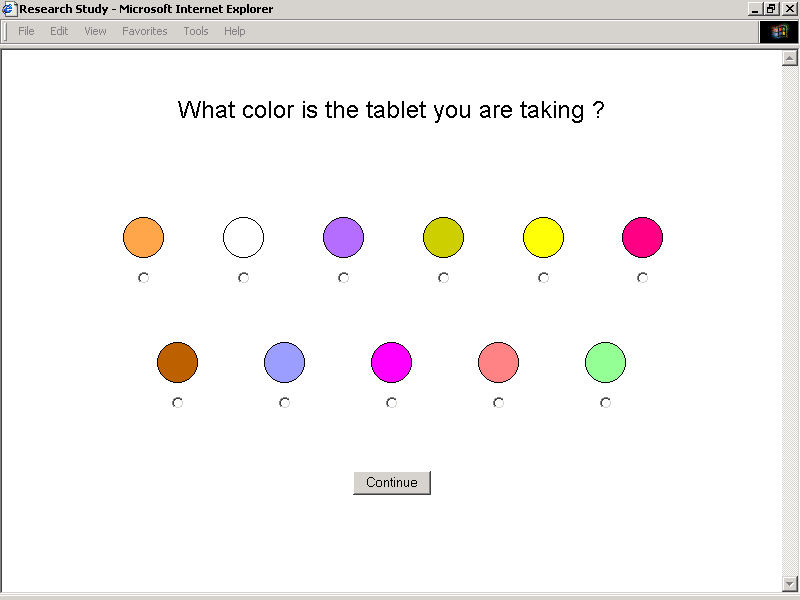Click the Internet Explorer title bar icon
Screen dimensions: 800x600
(x=10, y=9)
